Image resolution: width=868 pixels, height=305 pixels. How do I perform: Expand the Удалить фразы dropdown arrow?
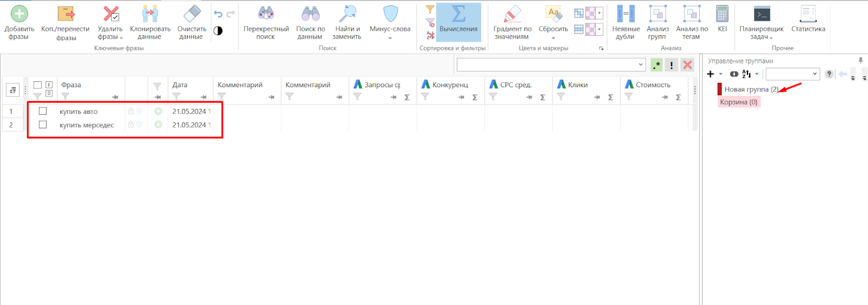(121, 37)
